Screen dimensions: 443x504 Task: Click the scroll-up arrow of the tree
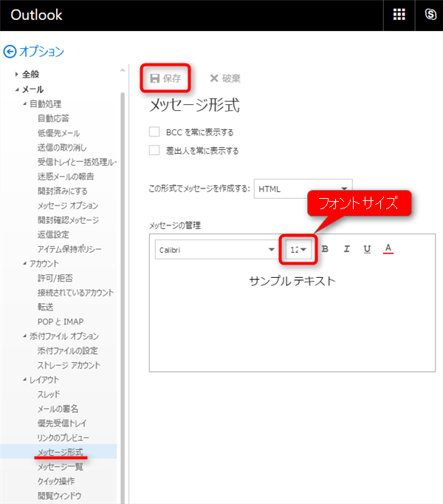click(x=123, y=70)
